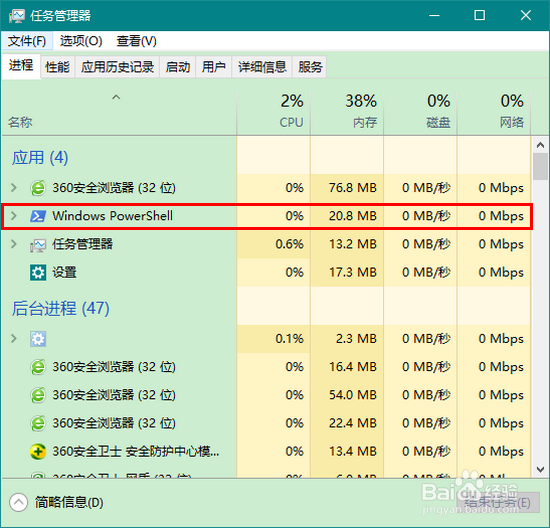The height and width of the screenshot is (528, 550).
Task: Switch to the 应用历史记录 tab
Action: (118, 67)
